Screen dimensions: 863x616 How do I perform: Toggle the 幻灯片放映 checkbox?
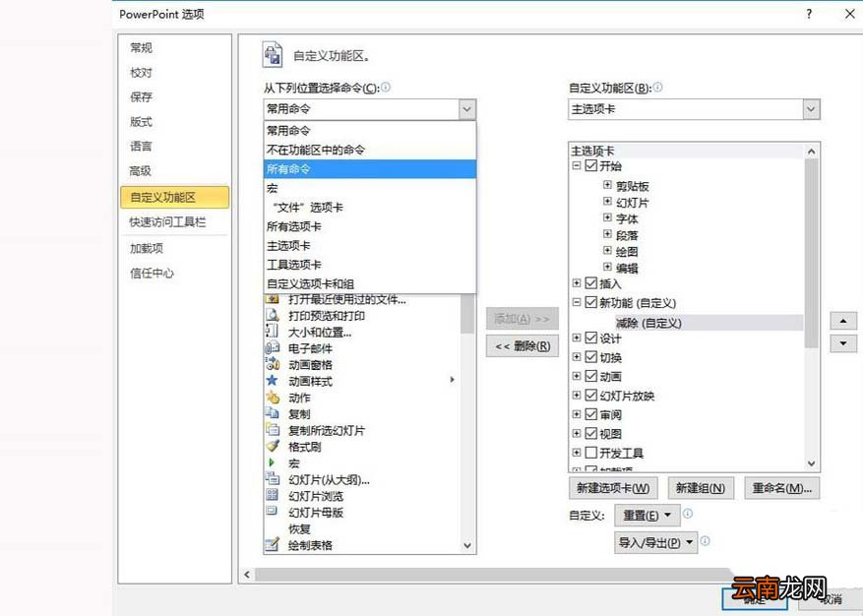coord(591,395)
